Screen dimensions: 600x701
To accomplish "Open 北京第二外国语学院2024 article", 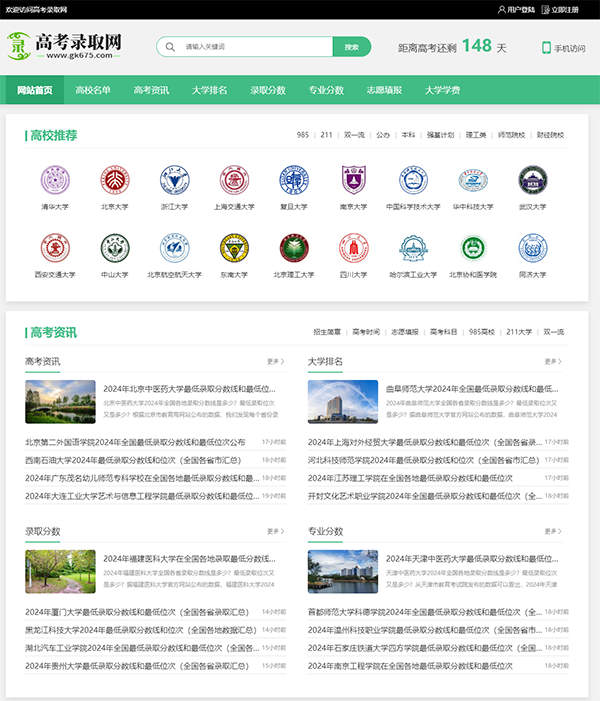I will pos(135,442).
